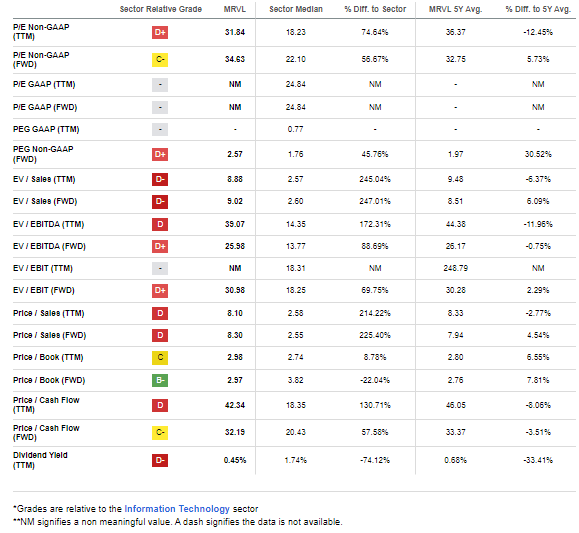Click the Information Technology sector link
Image resolution: width=579 pixels, height=533 pixels.
coord(177,509)
